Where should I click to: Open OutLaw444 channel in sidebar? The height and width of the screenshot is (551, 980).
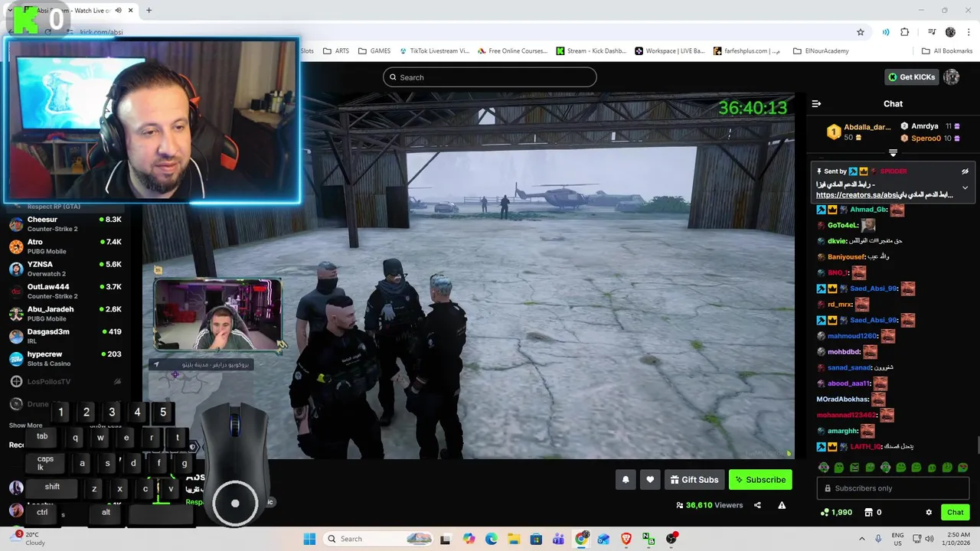(x=65, y=292)
